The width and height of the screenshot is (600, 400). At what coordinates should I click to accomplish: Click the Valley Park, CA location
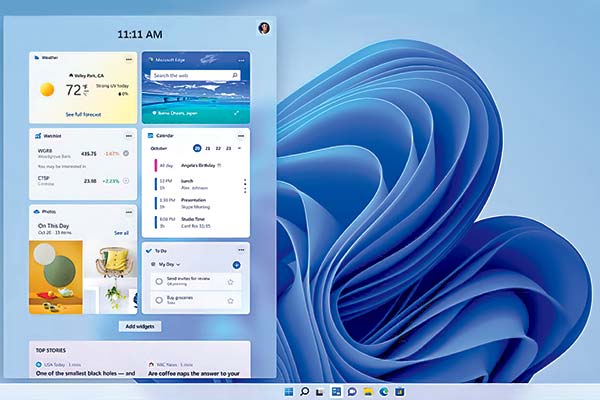pos(86,75)
